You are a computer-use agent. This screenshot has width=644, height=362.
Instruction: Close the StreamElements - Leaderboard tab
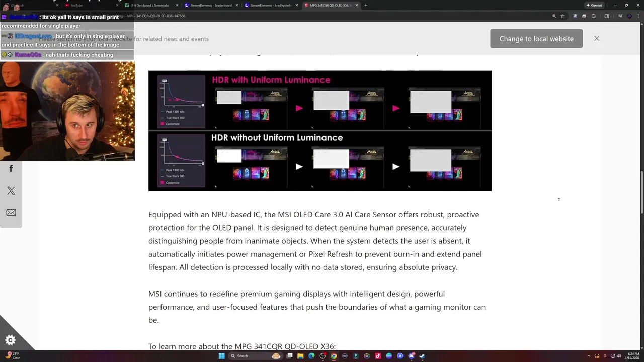(238, 5)
